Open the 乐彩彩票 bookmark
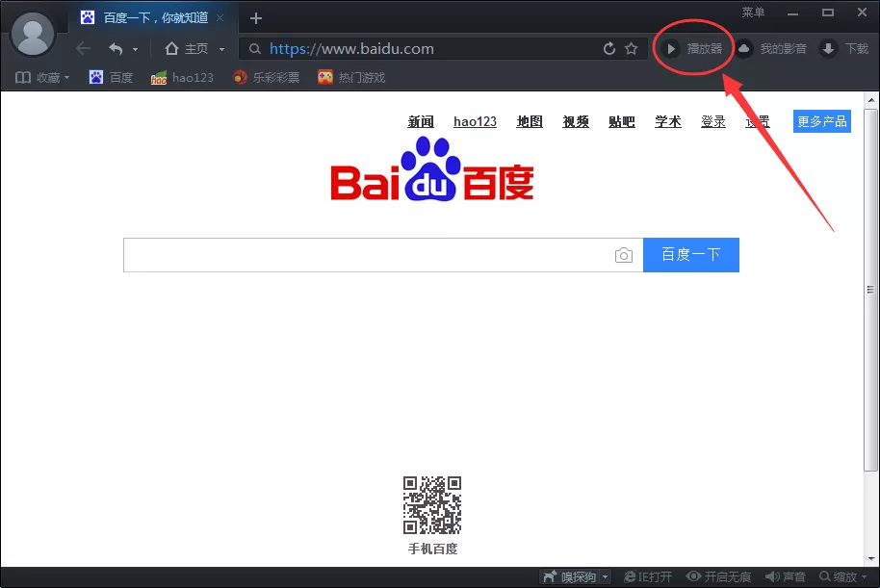880x588 pixels. [266, 77]
